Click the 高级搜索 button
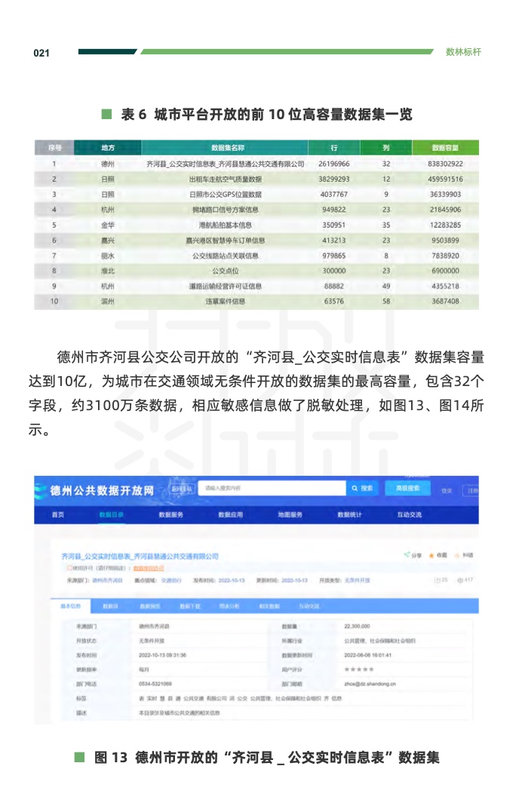Image resolution: width=513 pixels, height=812 pixels. (407, 489)
